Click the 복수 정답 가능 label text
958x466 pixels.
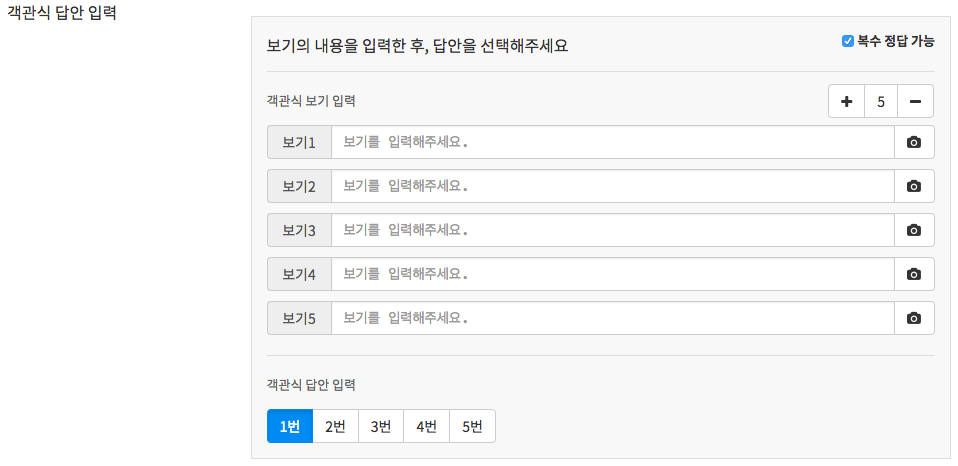(895, 41)
